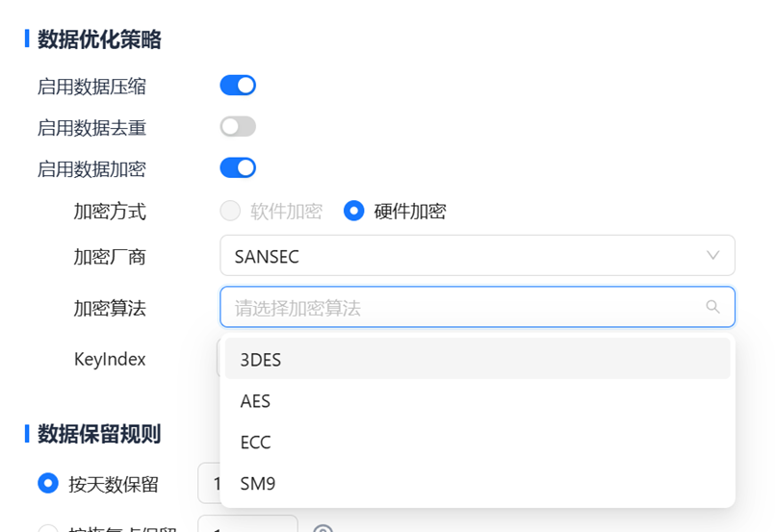The width and height of the screenshot is (775, 532).
Task: Choose 3DES from the algorithm list
Action: (x=477, y=360)
